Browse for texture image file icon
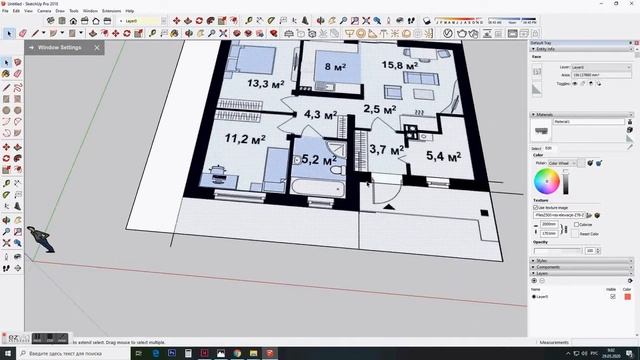 [x=589, y=215]
